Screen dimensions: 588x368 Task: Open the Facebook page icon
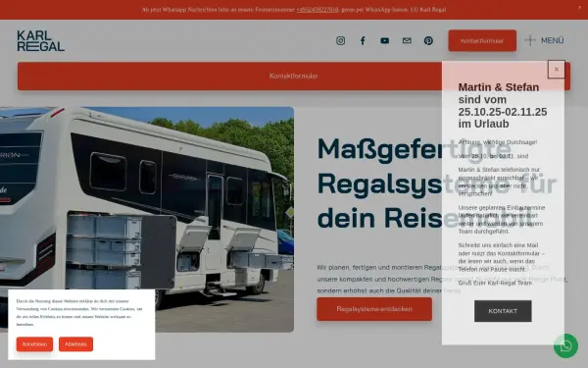tap(363, 40)
